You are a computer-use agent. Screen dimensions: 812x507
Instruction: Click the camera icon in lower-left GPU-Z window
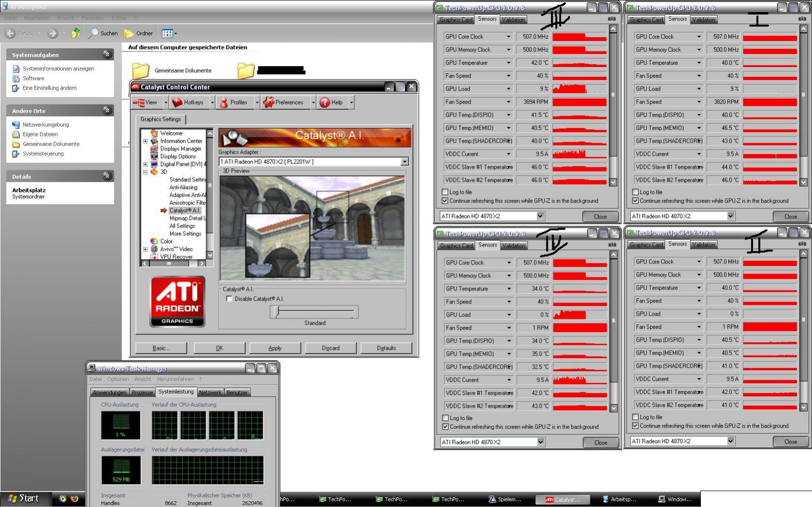coord(612,245)
